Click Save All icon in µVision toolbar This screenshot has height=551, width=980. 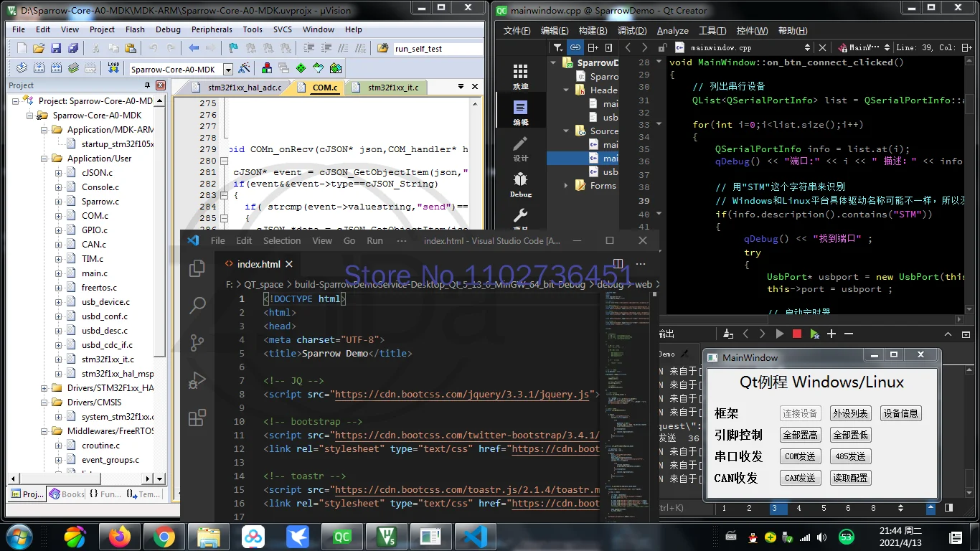(x=73, y=48)
